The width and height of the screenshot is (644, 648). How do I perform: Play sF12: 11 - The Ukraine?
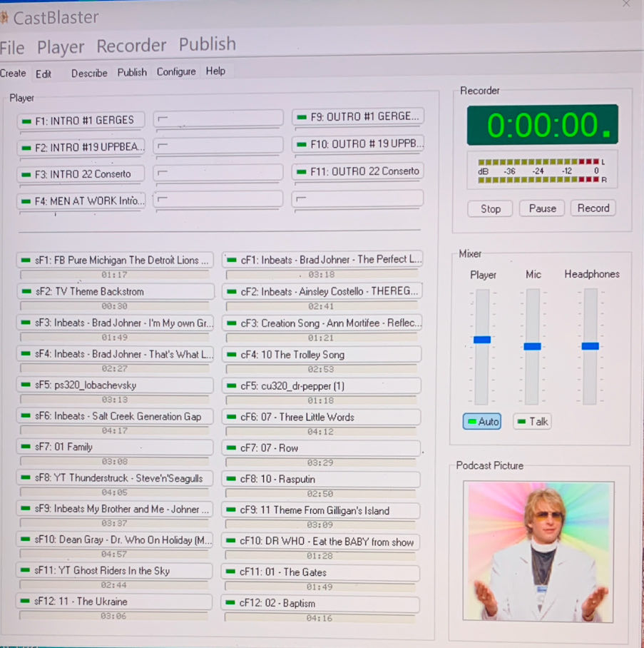[115, 602]
